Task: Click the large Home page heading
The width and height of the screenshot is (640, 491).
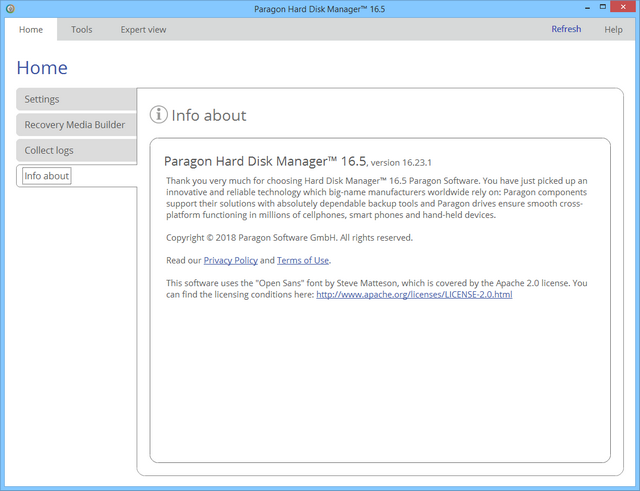Action: [42, 68]
